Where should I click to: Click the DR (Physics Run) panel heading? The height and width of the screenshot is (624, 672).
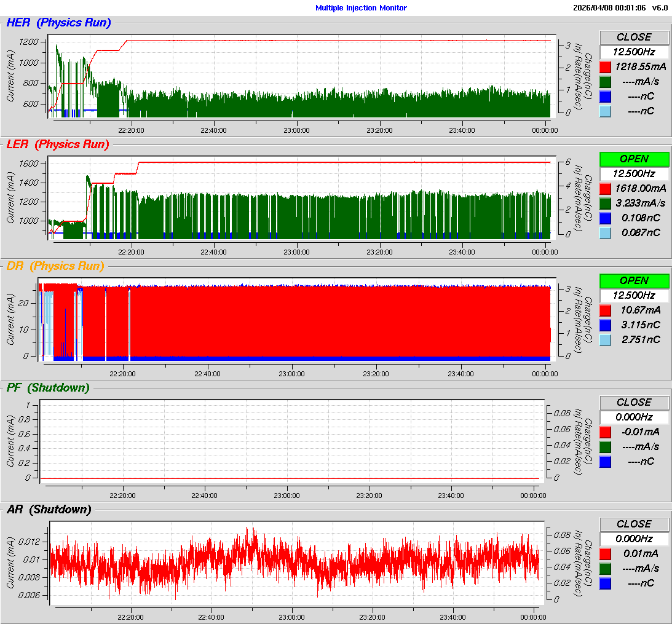(55, 266)
